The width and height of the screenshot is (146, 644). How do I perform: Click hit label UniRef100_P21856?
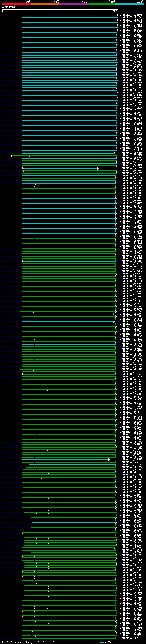pos(131,226)
